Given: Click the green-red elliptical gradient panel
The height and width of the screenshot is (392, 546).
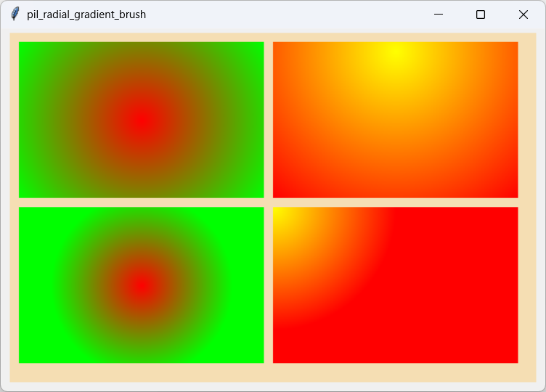Looking at the screenshot, I should coord(142,120).
